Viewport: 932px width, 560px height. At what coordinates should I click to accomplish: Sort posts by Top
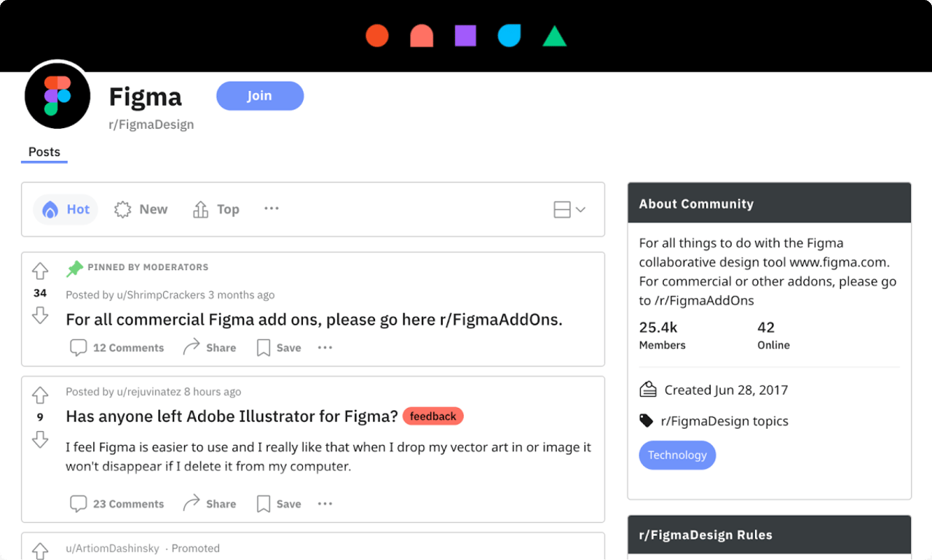[x=216, y=209]
